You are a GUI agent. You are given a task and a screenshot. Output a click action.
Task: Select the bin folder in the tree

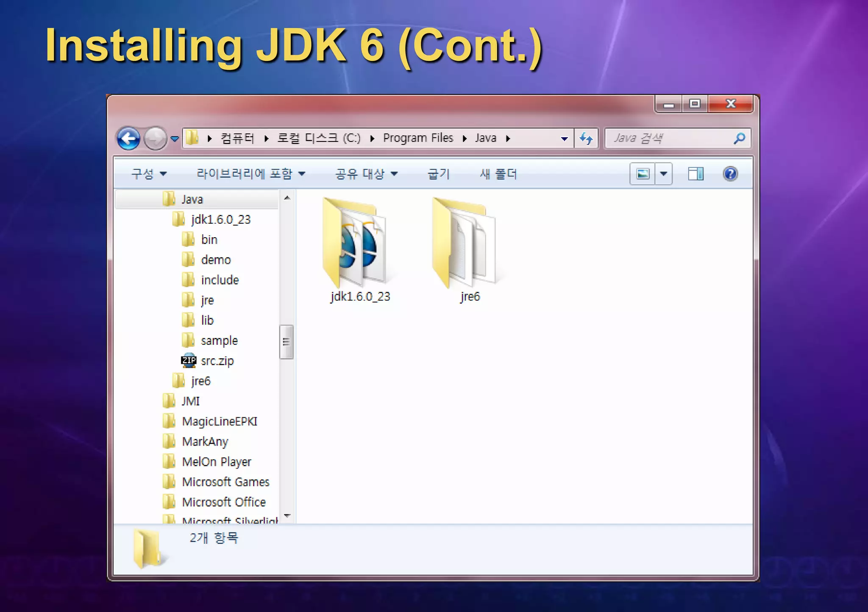tap(209, 239)
